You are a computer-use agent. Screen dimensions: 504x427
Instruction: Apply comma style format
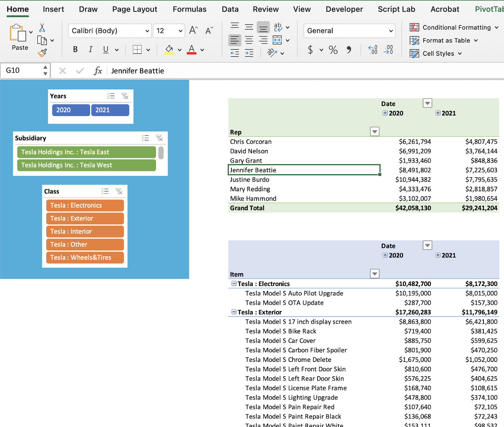[x=349, y=49]
